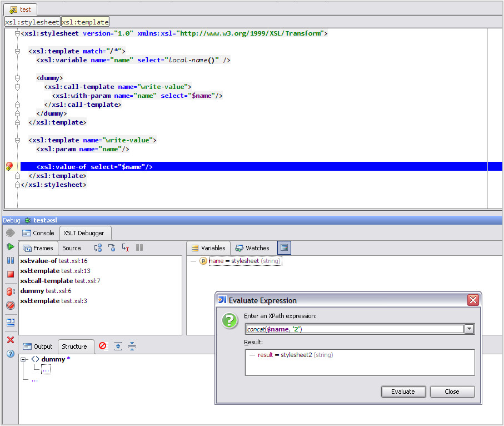The width and height of the screenshot is (504, 426).
Task: Close the Evaluate Expression dialog via Close button
Action: click(x=452, y=392)
